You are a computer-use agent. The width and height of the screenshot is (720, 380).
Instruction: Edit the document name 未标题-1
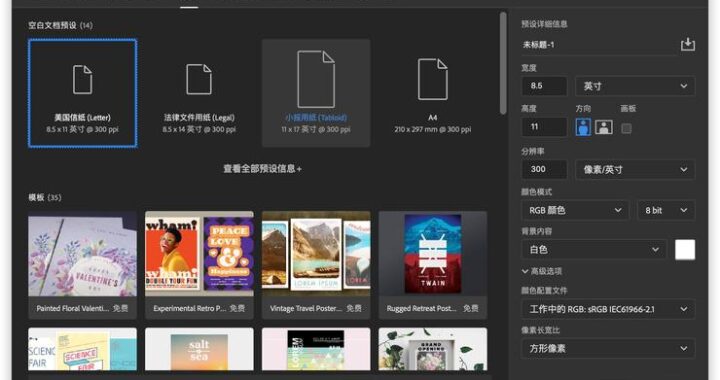tap(599, 45)
